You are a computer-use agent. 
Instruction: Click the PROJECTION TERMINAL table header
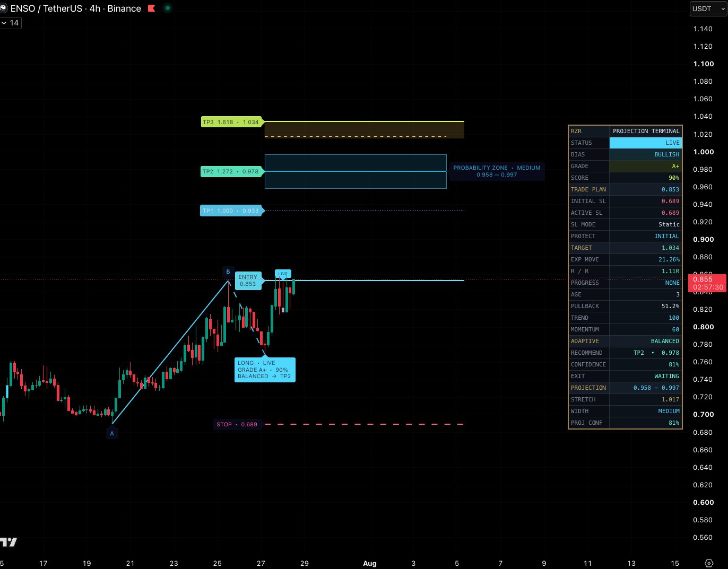point(646,131)
